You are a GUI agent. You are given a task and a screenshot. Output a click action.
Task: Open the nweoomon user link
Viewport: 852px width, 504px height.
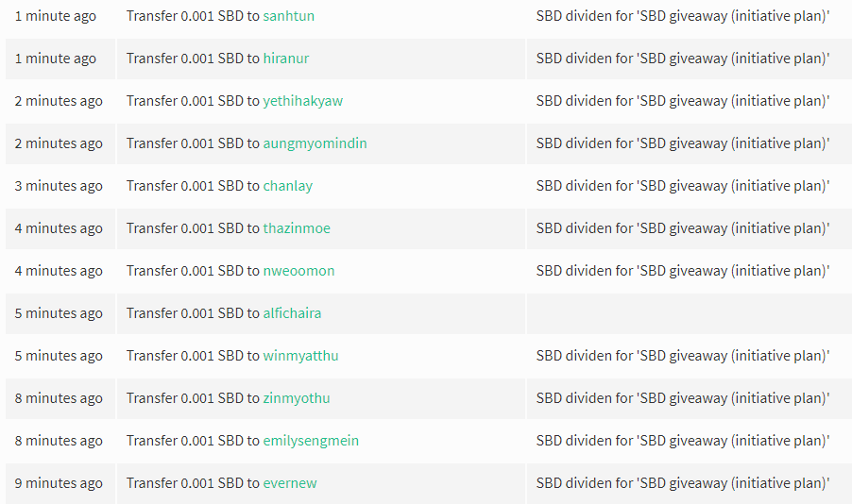coord(298,271)
